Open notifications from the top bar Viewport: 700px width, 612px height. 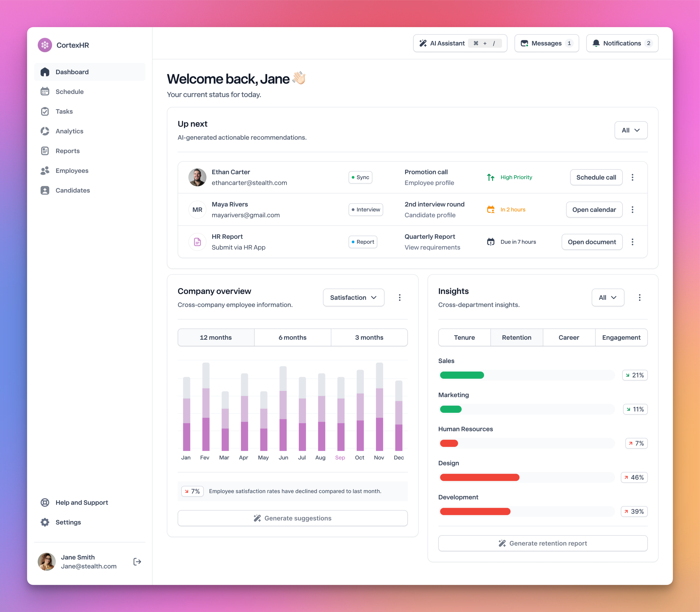click(x=622, y=43)
